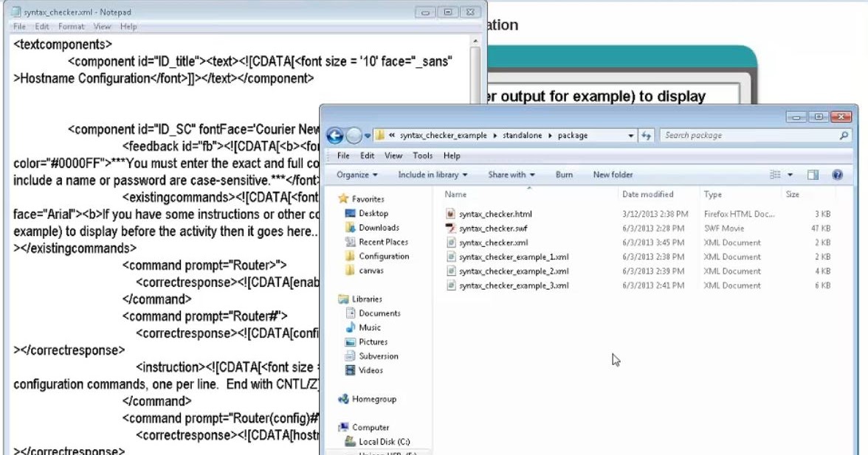The width and height of the screenshot is (868, 455).
Task: Select the syntax_checker_example_3.xml file icon
Action: click(x=450, y=286)
